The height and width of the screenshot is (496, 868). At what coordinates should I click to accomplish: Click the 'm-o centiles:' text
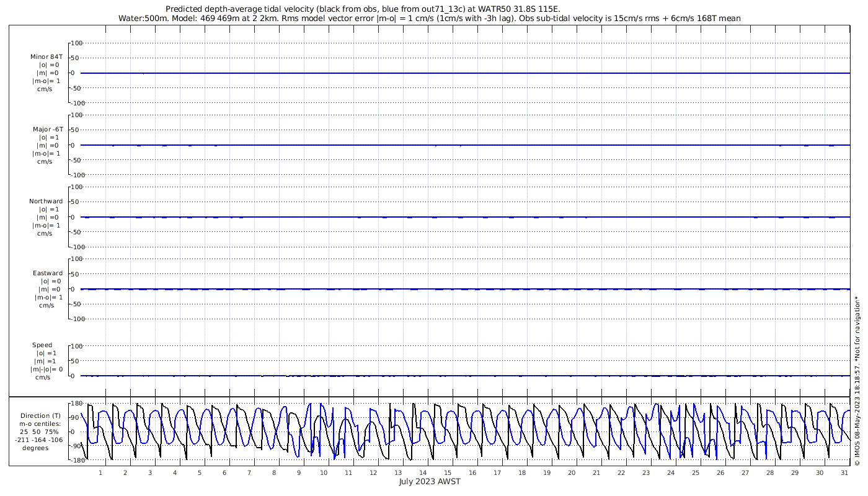click(40, 424)
